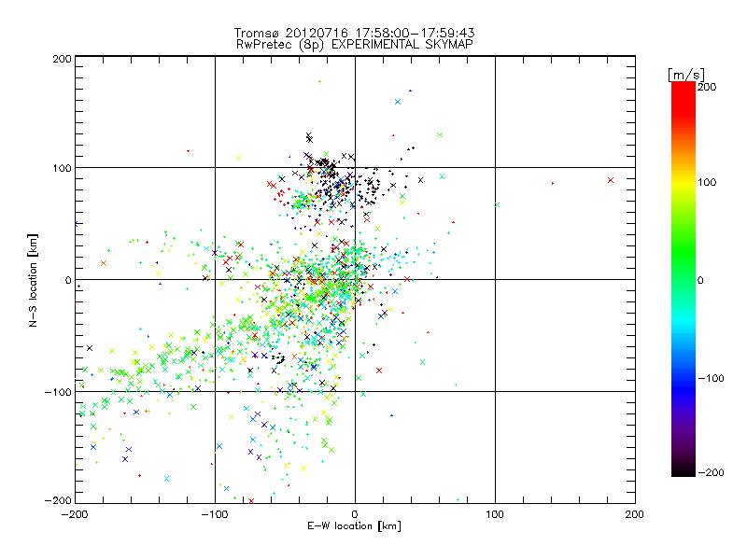Click the 'E-W location [km]' axis label

click(x=354, y=526)
